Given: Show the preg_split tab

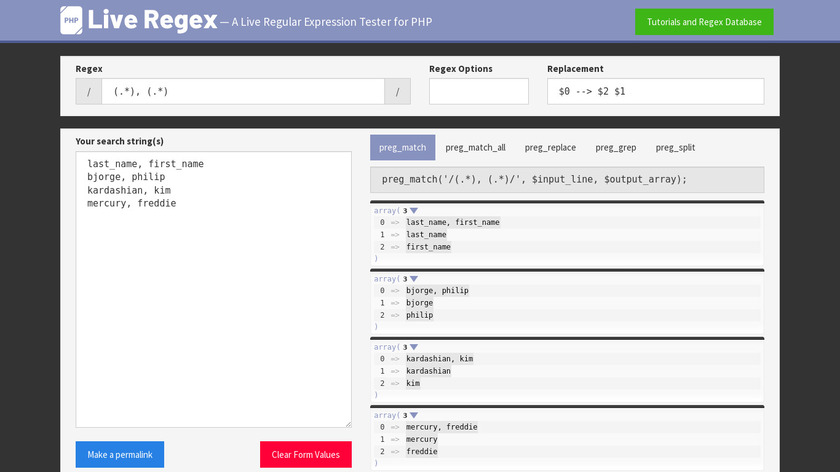Looking at the screenshot, I should (x=675, y=147).
